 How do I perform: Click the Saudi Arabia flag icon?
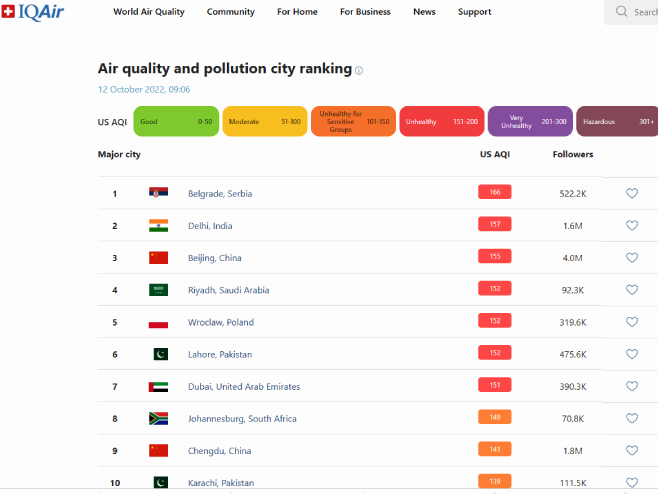158,290
